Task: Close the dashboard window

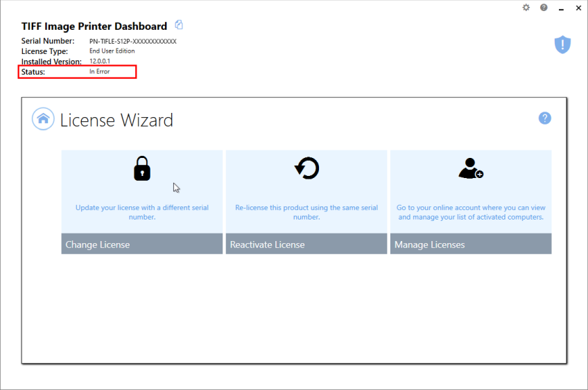Action: pos(578,8)
